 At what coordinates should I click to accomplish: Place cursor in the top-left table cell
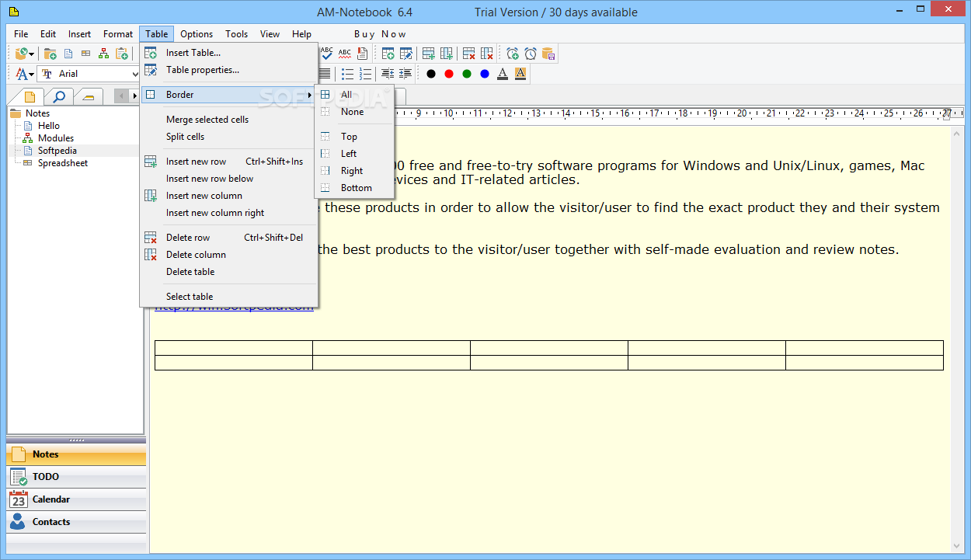tap(234, 348)
